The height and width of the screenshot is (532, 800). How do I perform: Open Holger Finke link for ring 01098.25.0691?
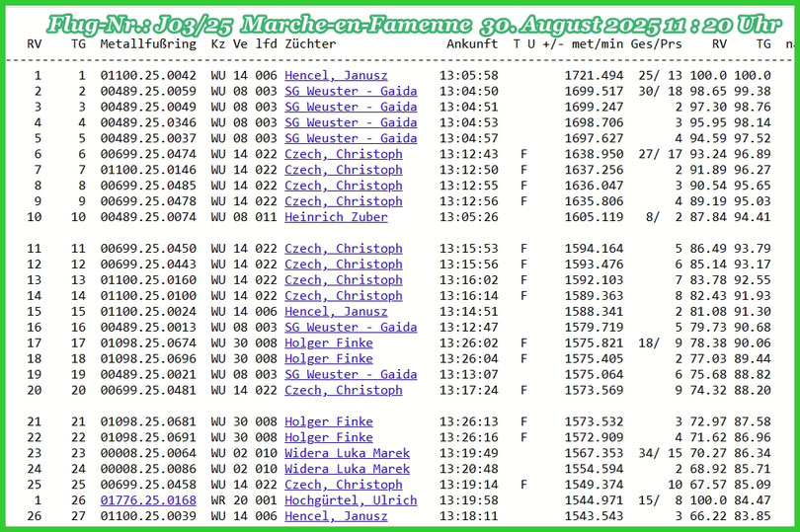(329, 437)
